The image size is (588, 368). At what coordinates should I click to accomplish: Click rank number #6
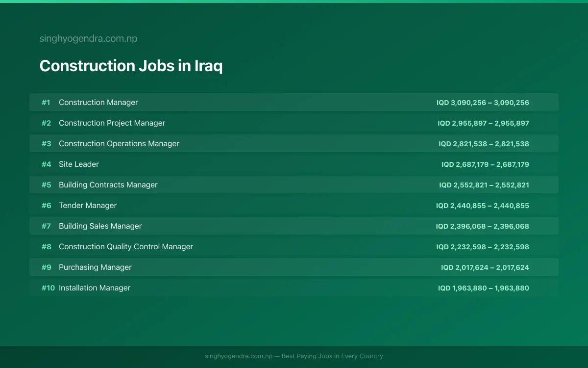pos(46,206)
